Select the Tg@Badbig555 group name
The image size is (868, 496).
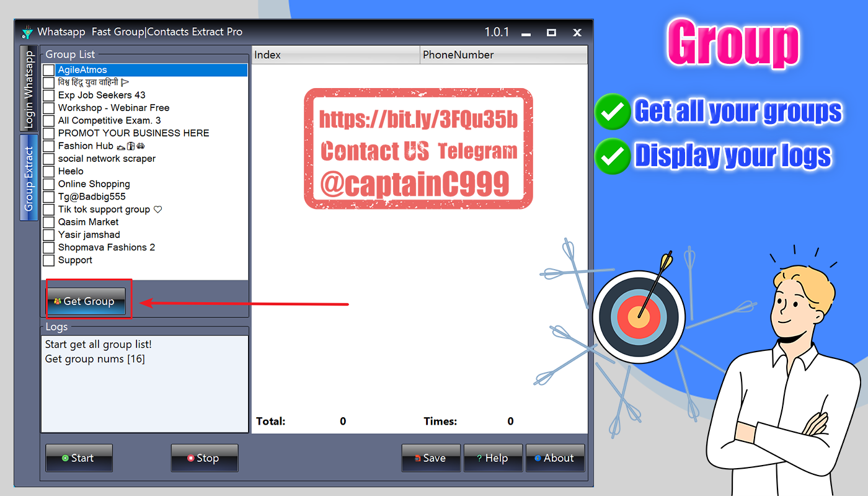(x=92, y=197)
